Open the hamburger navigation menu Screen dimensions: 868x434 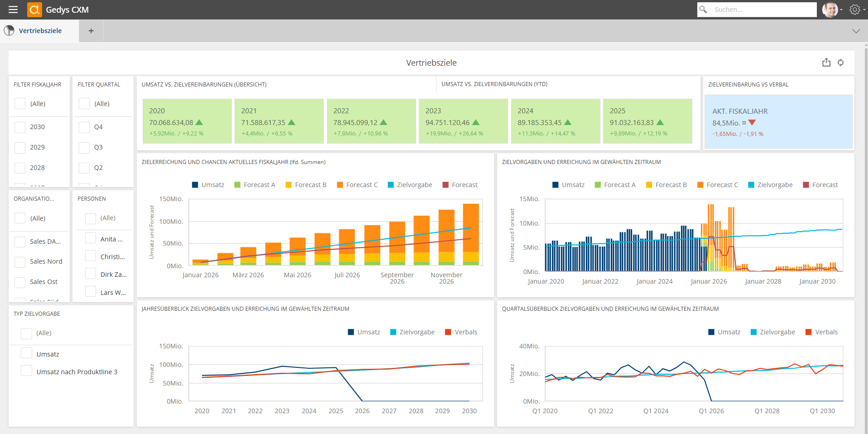point(13,10)
